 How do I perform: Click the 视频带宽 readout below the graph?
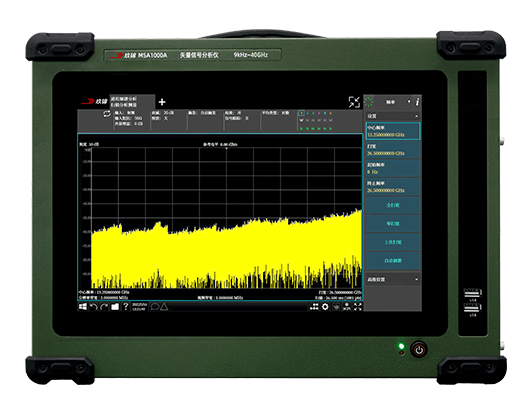pyautogui.click(x=220, y=298)
